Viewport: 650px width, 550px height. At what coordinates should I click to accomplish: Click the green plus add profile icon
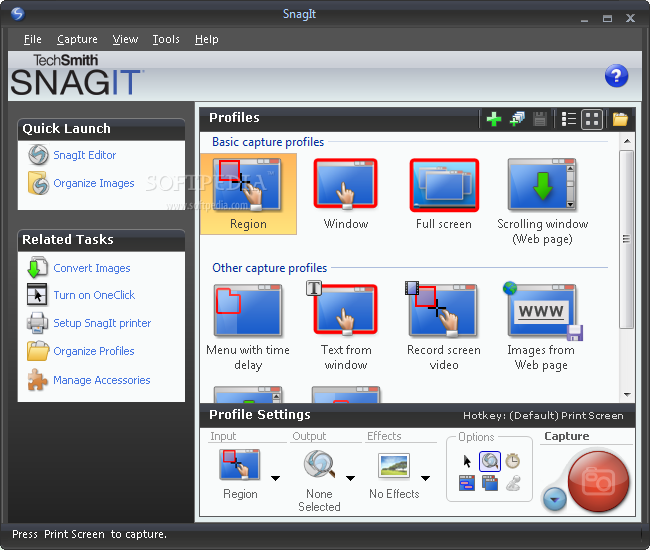[494, 119]
